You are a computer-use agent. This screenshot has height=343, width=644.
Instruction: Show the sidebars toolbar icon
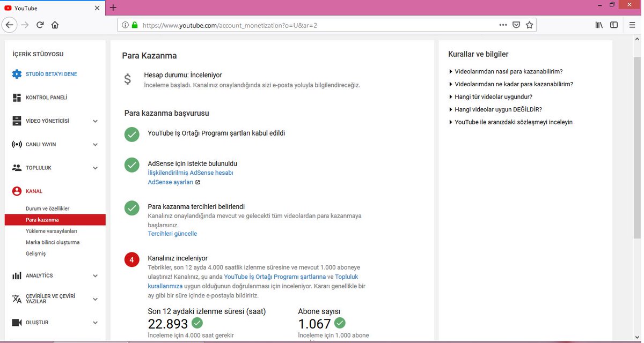(614, 25)
